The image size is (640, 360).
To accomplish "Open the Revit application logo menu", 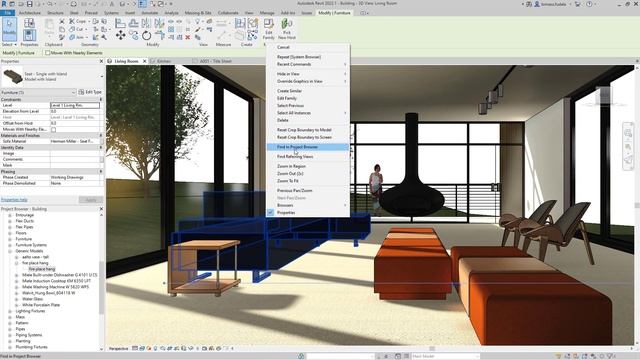I will pos(4,4).
